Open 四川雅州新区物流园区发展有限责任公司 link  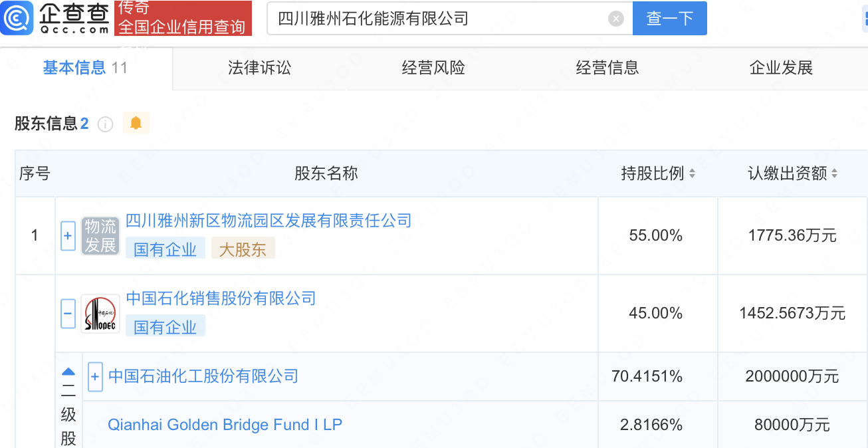pyautogui.click(x=269, y=221)
